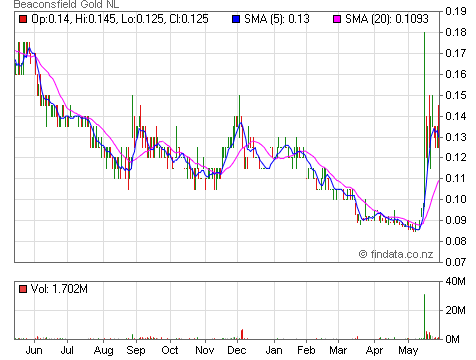Click the 'Apr' month axis label
Screen dimensions: 476x360
374,351
